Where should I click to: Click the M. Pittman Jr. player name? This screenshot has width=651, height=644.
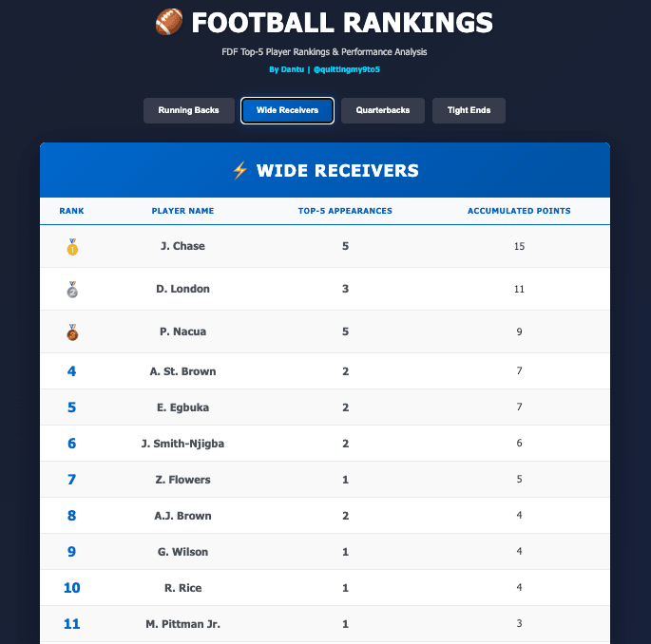click(182, 624)
